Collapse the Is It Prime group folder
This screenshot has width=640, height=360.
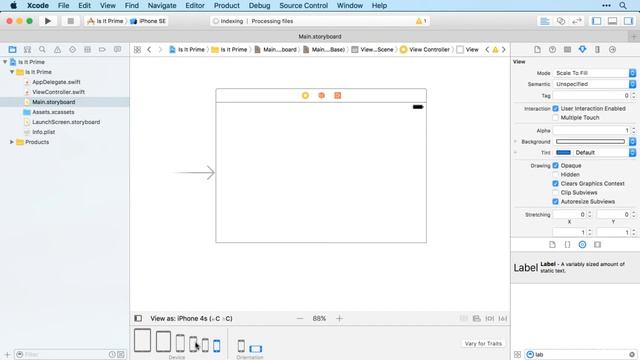(x=12, y=72)
